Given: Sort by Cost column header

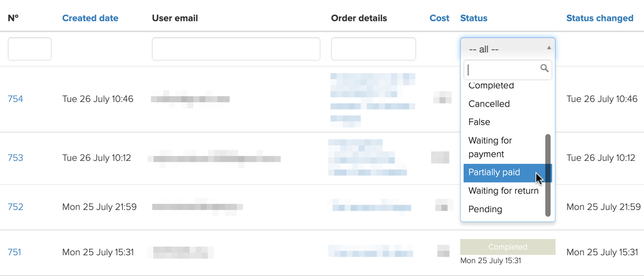Looking at the screenshot, I should (x=440, y=18).
